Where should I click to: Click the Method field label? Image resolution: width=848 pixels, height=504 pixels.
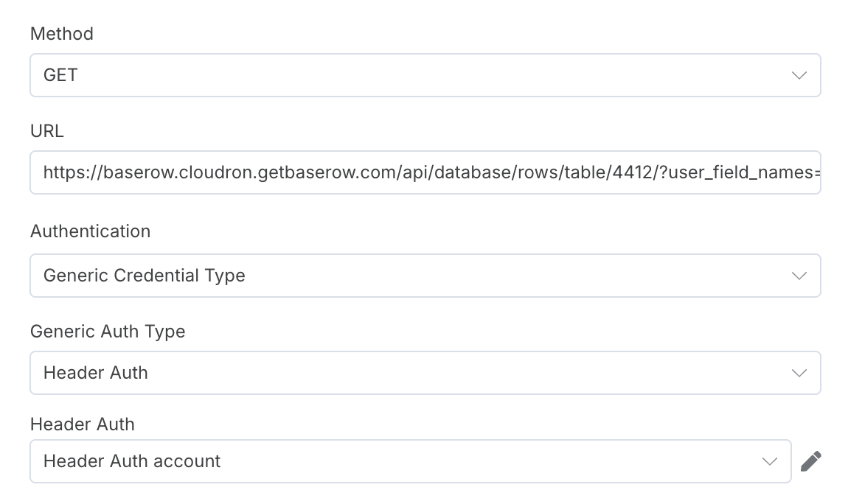[62, 33]
